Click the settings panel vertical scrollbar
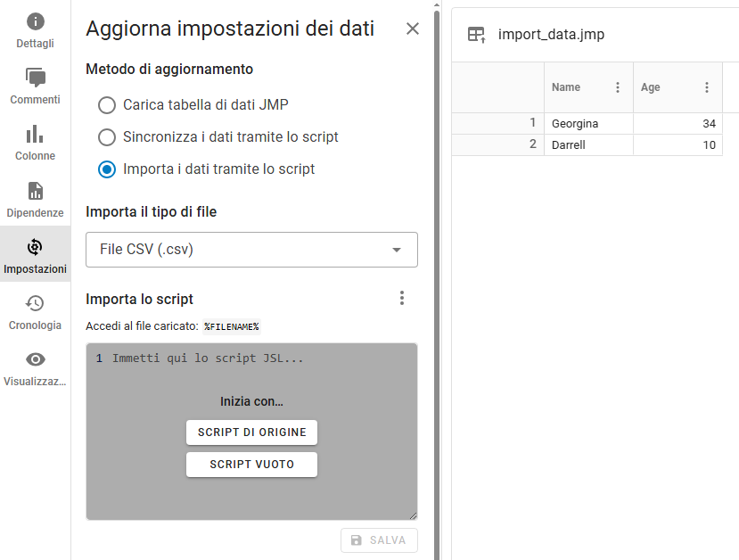 [x=437, y=283]
